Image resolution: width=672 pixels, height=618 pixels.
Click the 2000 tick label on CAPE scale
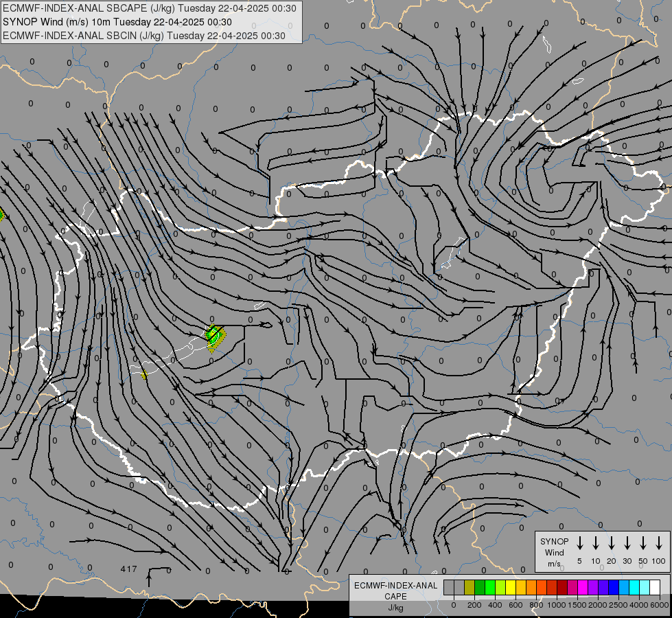[598, 605]
